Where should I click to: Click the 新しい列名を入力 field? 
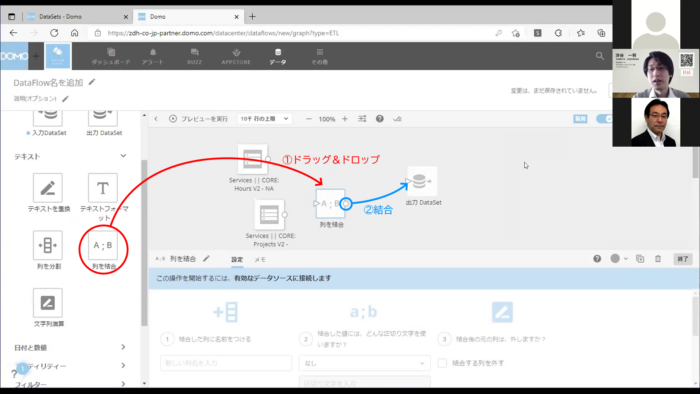[226, 363]
